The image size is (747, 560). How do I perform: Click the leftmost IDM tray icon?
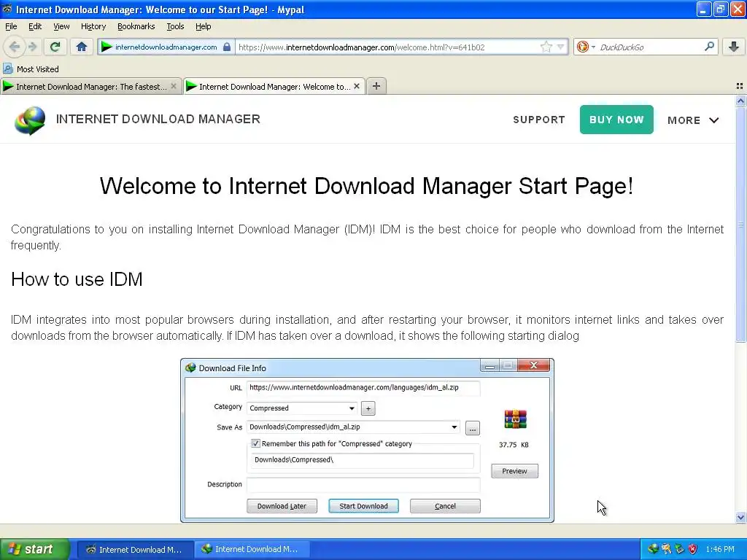[653, 549]
